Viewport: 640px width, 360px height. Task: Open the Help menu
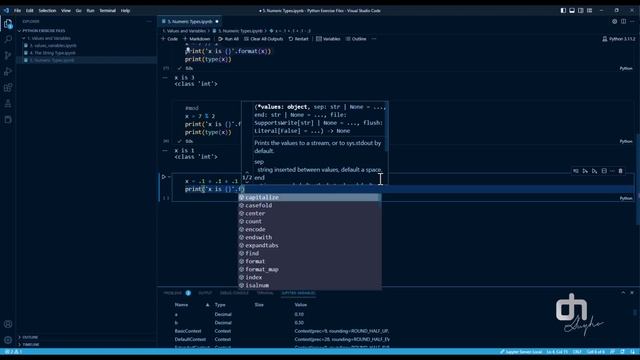(125, 11)
